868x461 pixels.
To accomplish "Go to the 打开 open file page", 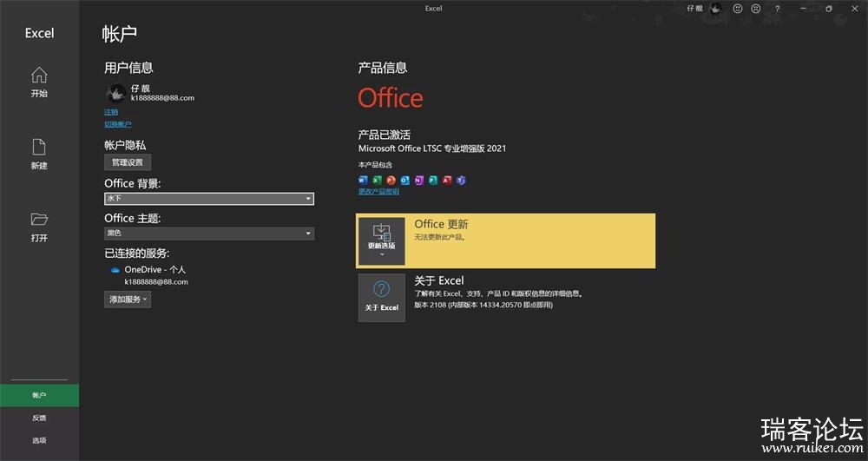I will [x=39, y=227].
